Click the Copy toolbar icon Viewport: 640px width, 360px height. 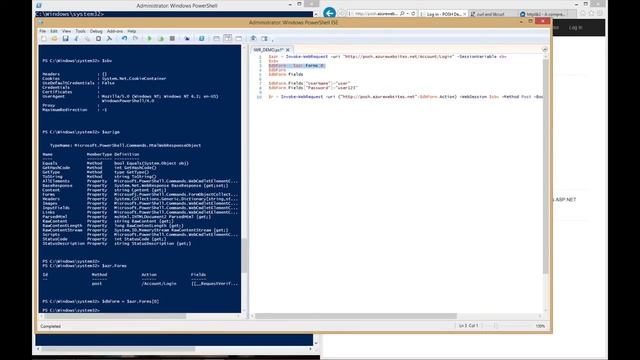coord(87,38)
